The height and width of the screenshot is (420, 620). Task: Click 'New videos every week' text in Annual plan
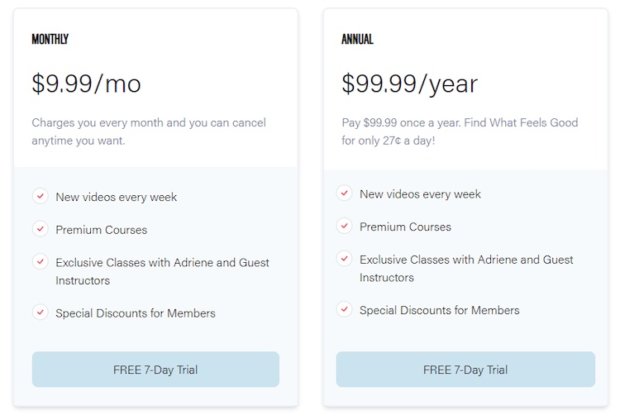(x=420, y=194)
